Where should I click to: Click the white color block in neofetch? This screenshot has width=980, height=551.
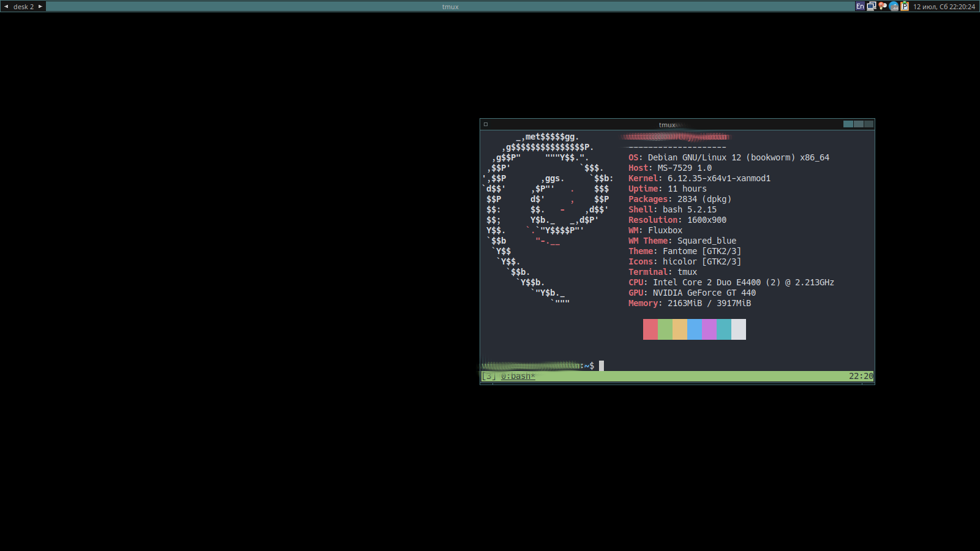coord(739,329)
